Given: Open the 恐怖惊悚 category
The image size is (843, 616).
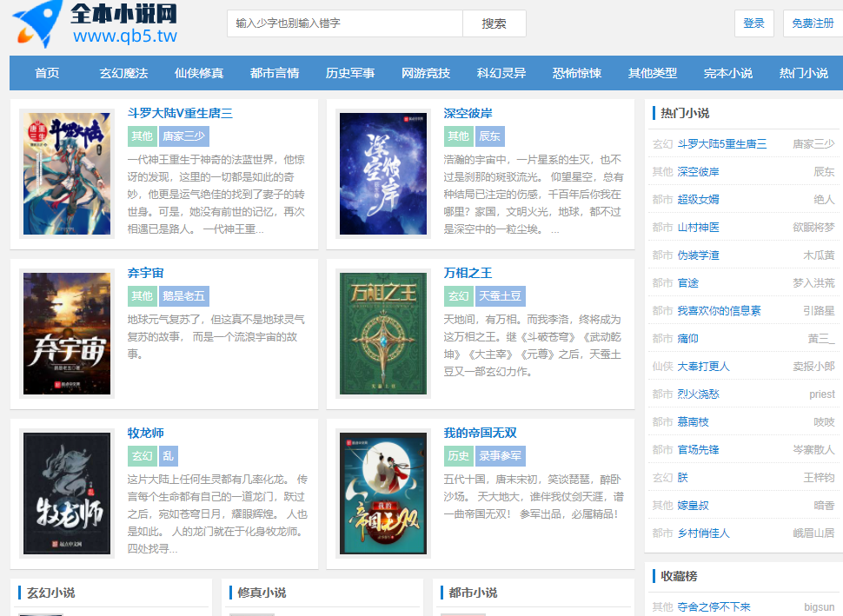Looking at the screenshot, I should [x=577, y=73].
